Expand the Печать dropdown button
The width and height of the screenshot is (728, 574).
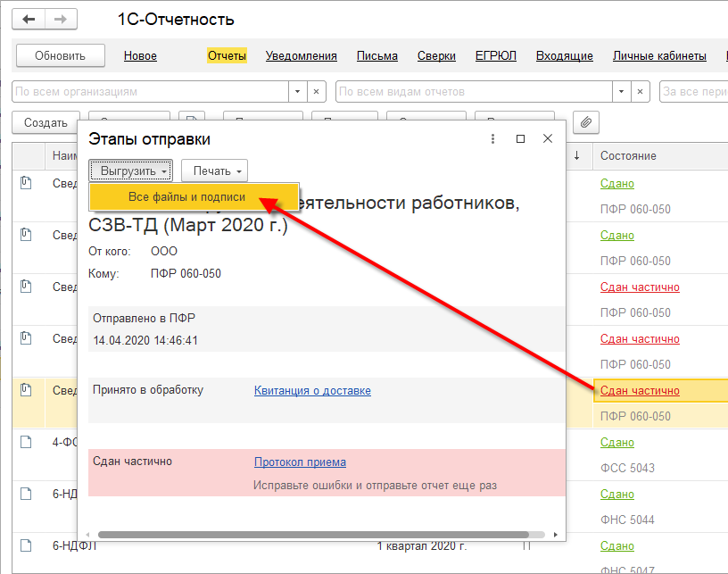coord(214,171)
